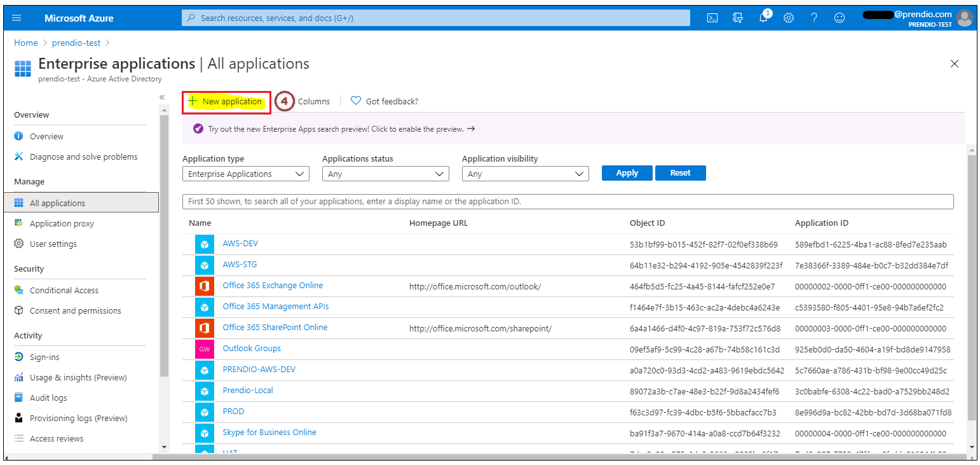
Task: Select Sign-ins under Activity
Action: (47, 356)
